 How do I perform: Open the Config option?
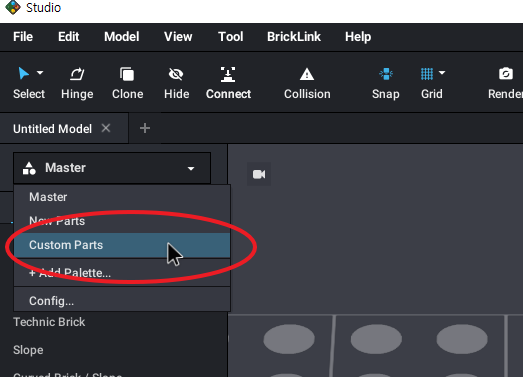122,301
